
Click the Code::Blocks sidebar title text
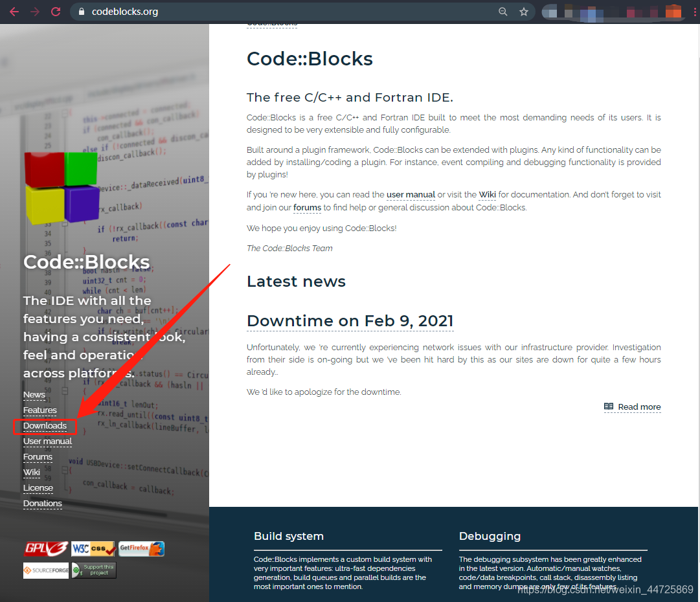coord(87,262)
